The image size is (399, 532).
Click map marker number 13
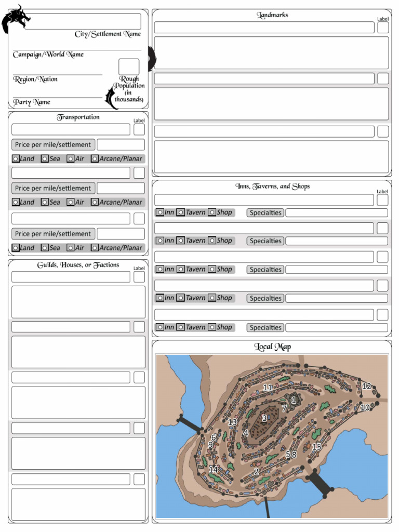[x=232, y=422]
